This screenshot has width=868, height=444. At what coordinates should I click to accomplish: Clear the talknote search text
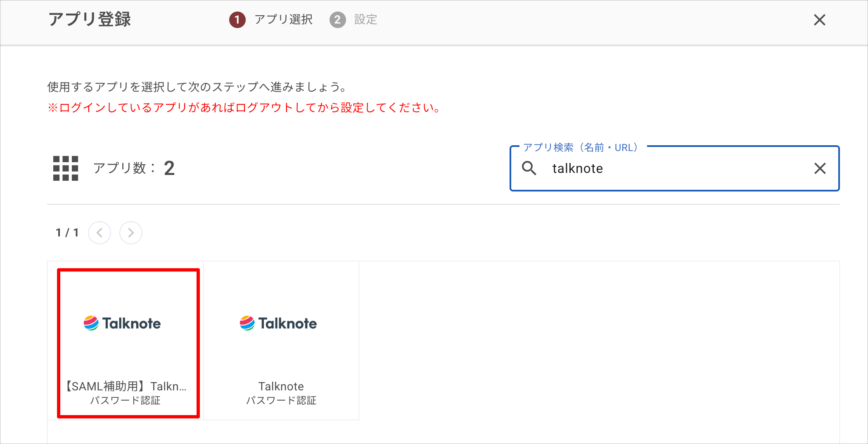tap(820, 168)
